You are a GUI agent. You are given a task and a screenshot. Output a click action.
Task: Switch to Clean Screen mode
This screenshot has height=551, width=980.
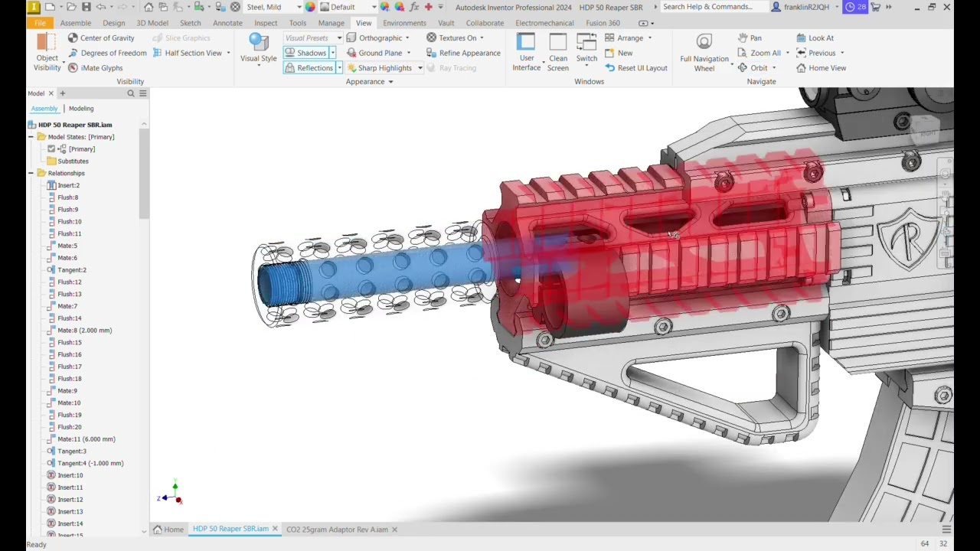558,53
